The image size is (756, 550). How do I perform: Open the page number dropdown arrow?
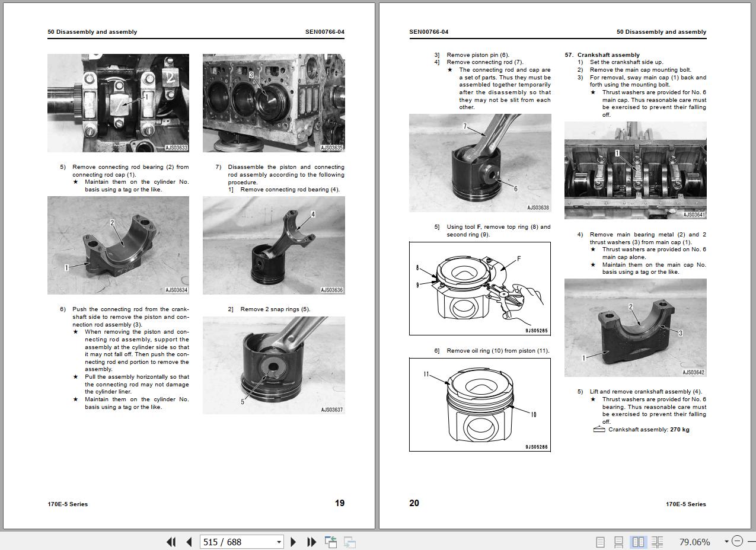pos(279,542)
